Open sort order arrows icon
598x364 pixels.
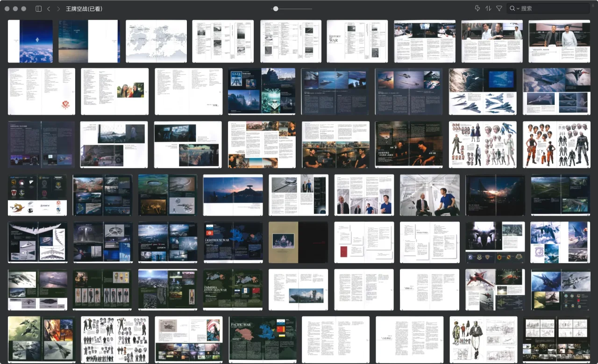(x=488, y=8)
